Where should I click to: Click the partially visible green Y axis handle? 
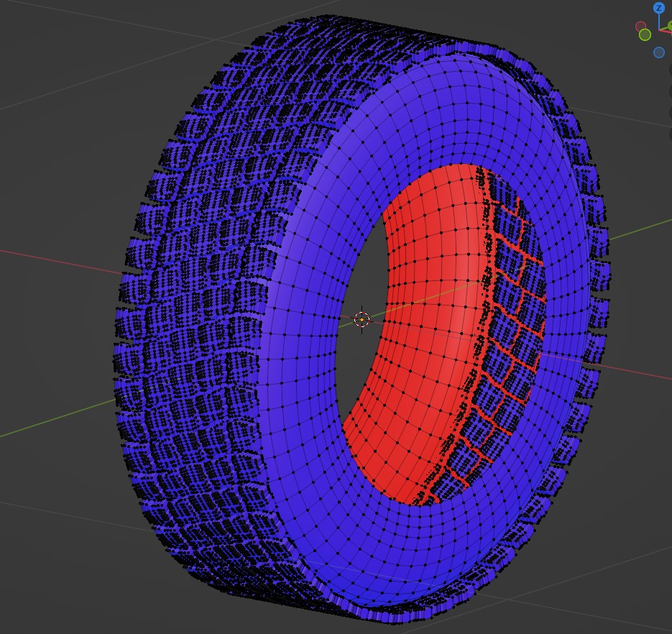point(669,27)
